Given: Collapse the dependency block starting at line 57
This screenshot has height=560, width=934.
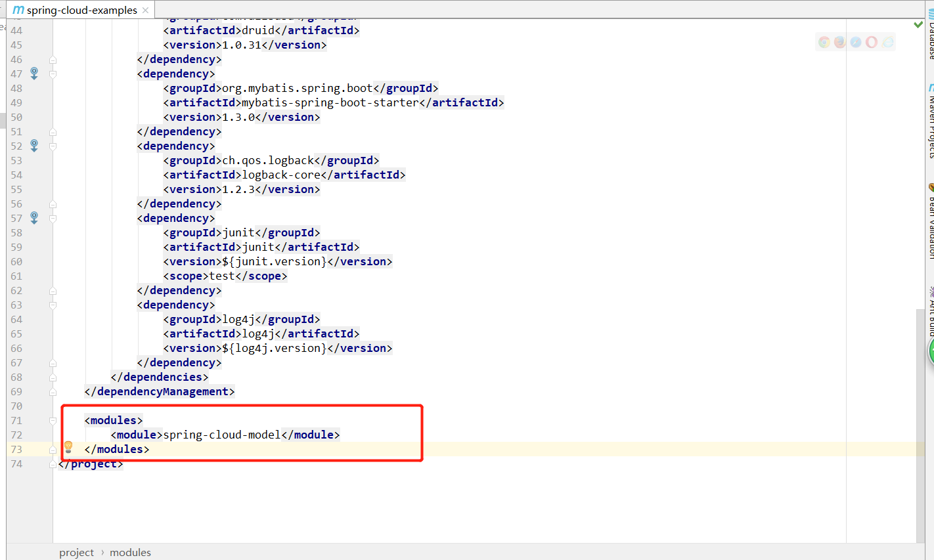Looking at the screenshot, I should click(x=53, y=219).
